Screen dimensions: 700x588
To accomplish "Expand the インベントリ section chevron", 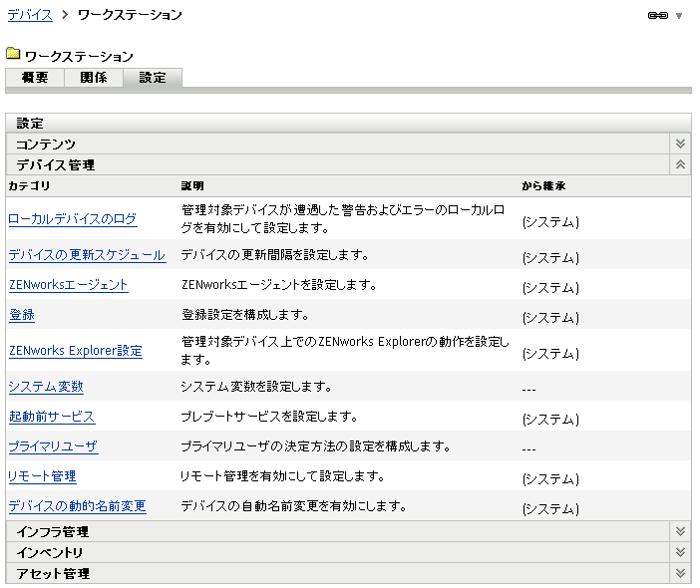I will tap(680, 552).
